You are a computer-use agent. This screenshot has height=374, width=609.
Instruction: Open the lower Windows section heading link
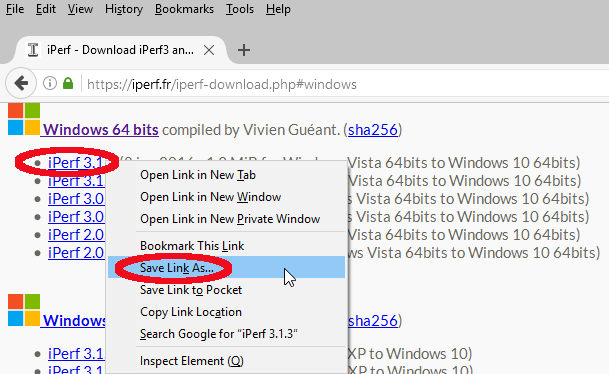74,321
